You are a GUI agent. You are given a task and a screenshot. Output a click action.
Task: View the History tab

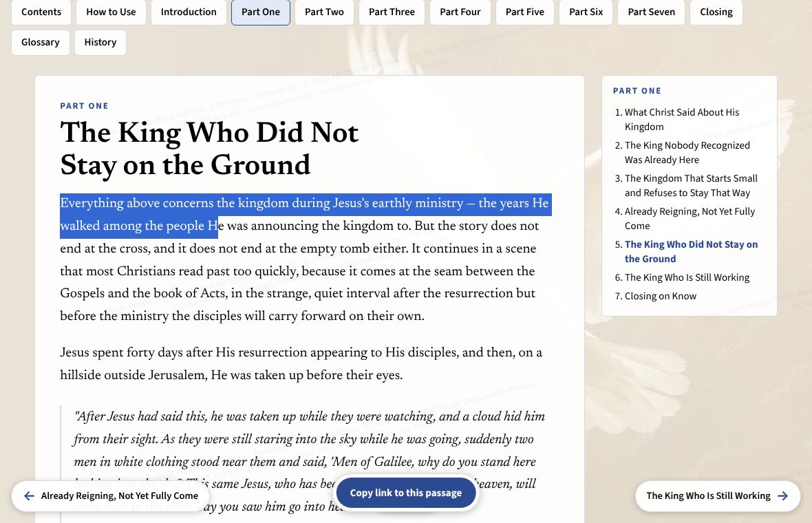[x=100, y=43]
